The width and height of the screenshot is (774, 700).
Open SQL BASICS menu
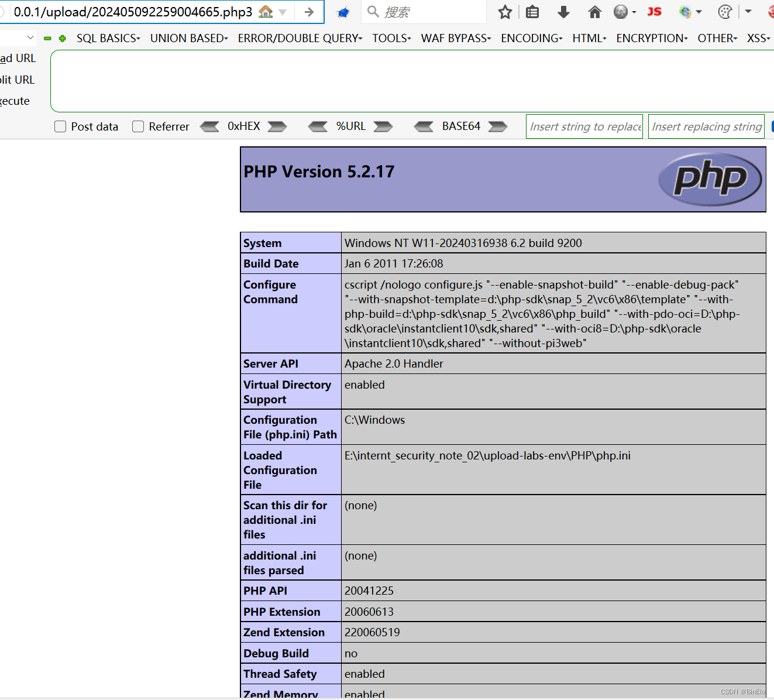pos(108,38)
